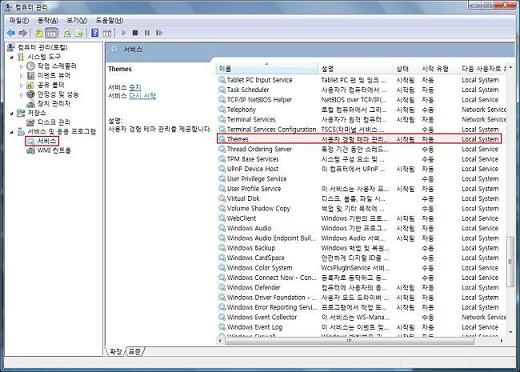Click the vertical scrollbar down arrow
Screen dimensions: 520x372
pos(510,332)
